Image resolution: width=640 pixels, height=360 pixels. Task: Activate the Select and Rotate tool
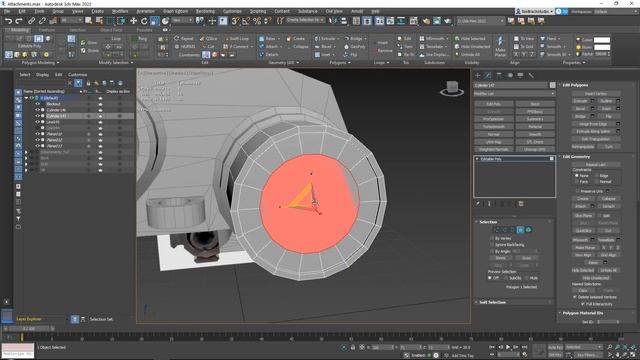(x=144, y=20)
